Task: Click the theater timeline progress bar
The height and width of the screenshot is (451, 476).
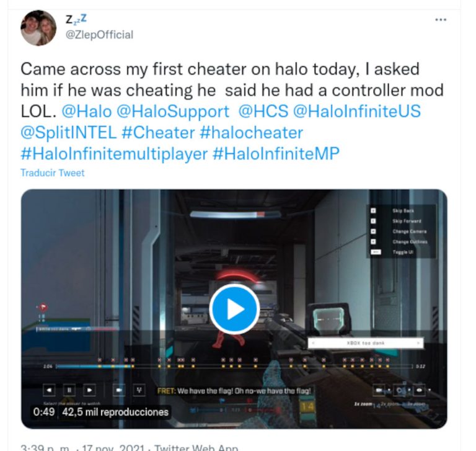Action: pos(234,366)
